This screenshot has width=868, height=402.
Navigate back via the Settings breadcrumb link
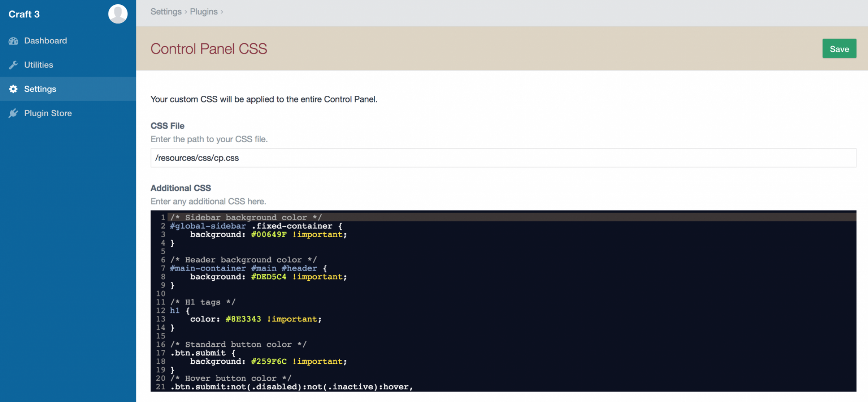(x=166, y=12)
